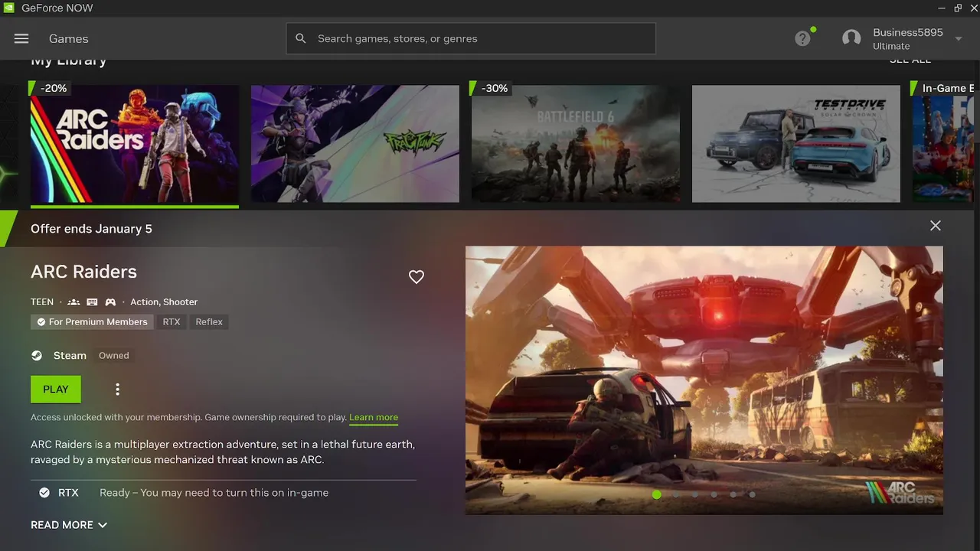Select the FragPunk library tile
Screen dimensions: 980x551
pos(355,144)
